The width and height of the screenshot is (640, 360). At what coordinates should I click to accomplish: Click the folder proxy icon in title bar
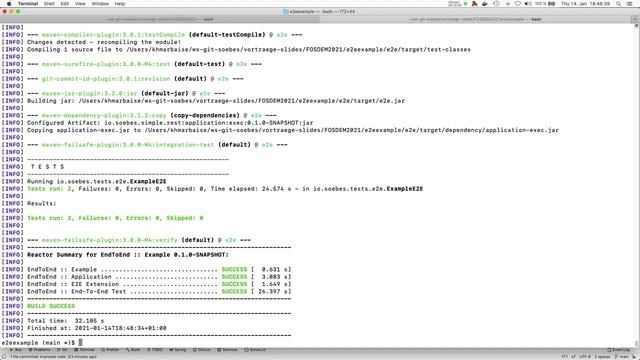pos(286,11)
